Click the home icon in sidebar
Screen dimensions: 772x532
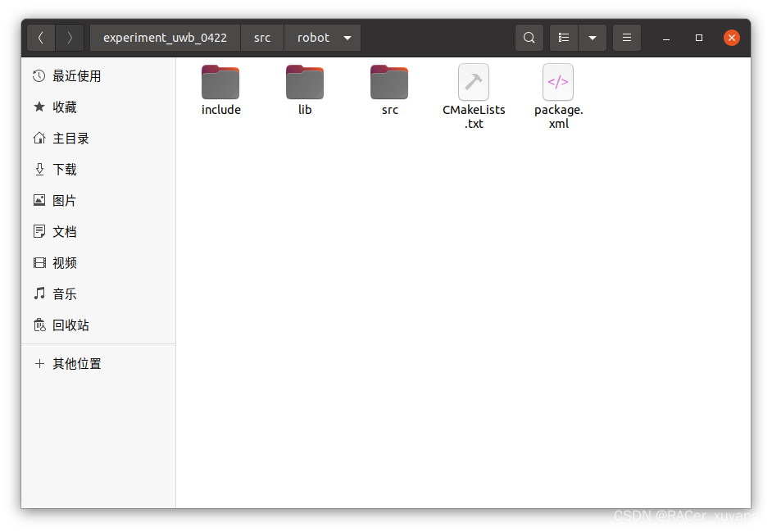[39, 138]
